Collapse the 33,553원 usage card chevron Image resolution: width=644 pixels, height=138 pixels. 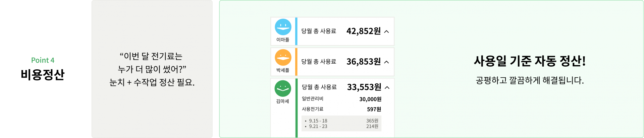(387, 87)
